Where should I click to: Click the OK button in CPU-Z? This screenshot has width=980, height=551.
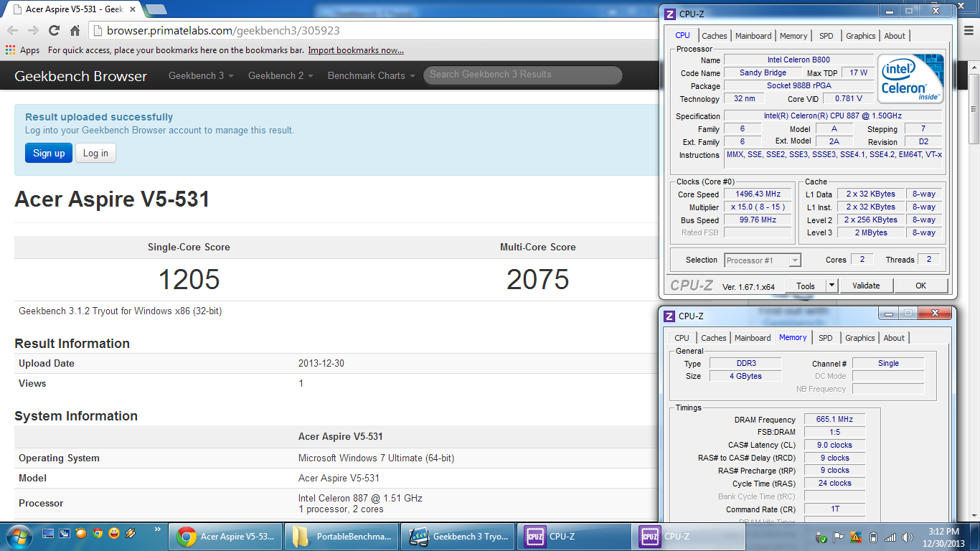(920, 286)
